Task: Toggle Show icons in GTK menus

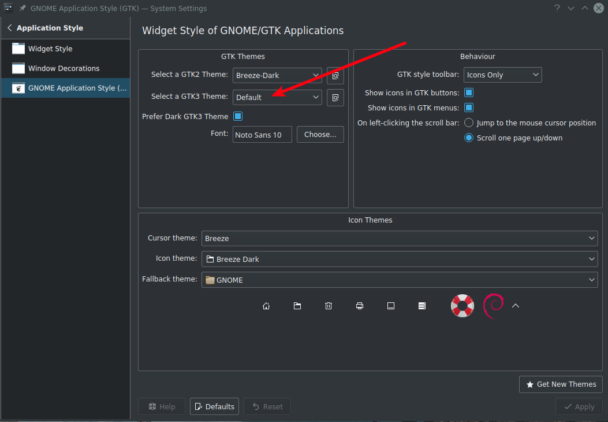Action: pyautogui.click(x=469, y=108)
